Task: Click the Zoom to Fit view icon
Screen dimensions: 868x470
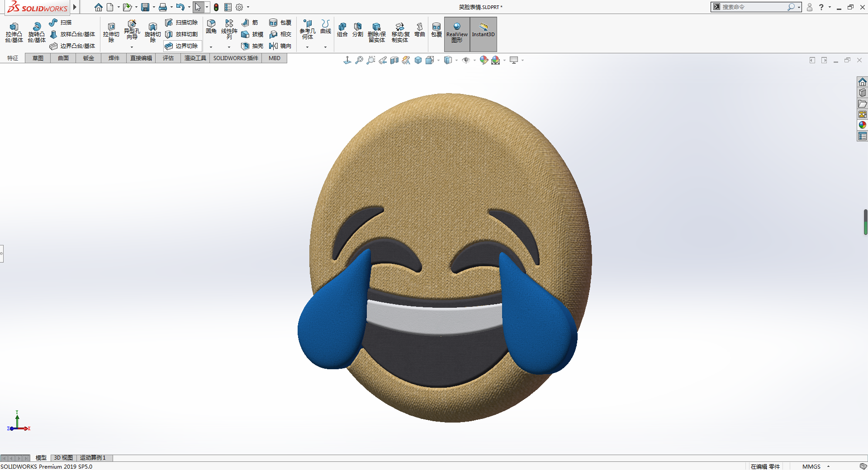Action: point(359,60)
